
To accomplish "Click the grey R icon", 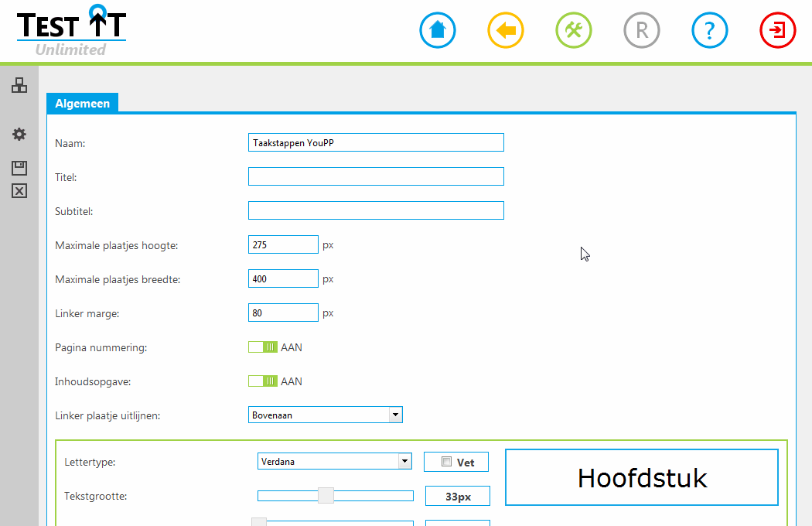I will (642, 31).
